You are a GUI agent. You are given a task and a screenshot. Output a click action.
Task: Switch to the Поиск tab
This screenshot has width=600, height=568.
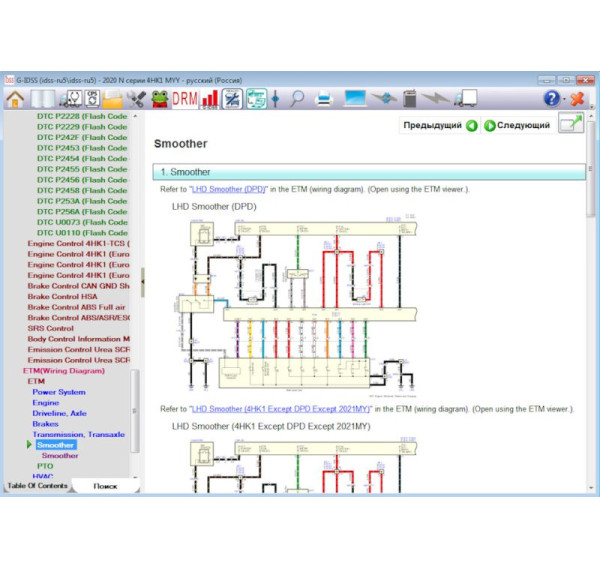pyautogui.click(x=104, y=486)
